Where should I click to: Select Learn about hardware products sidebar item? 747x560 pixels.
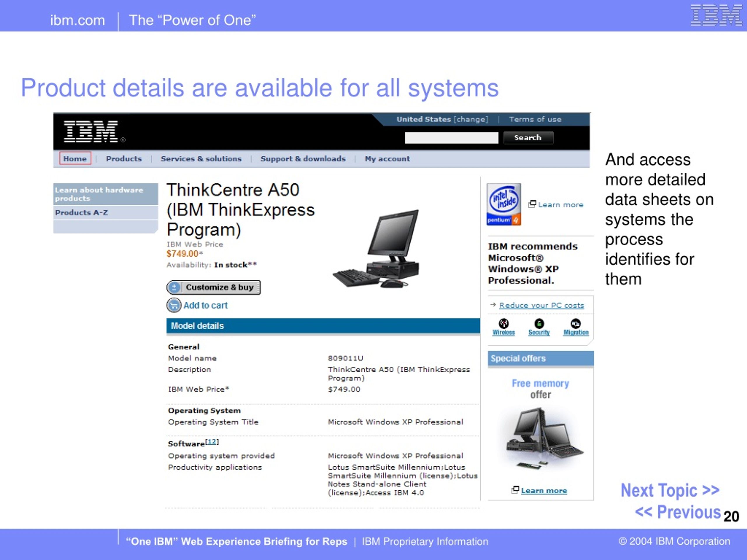point(106,194)
